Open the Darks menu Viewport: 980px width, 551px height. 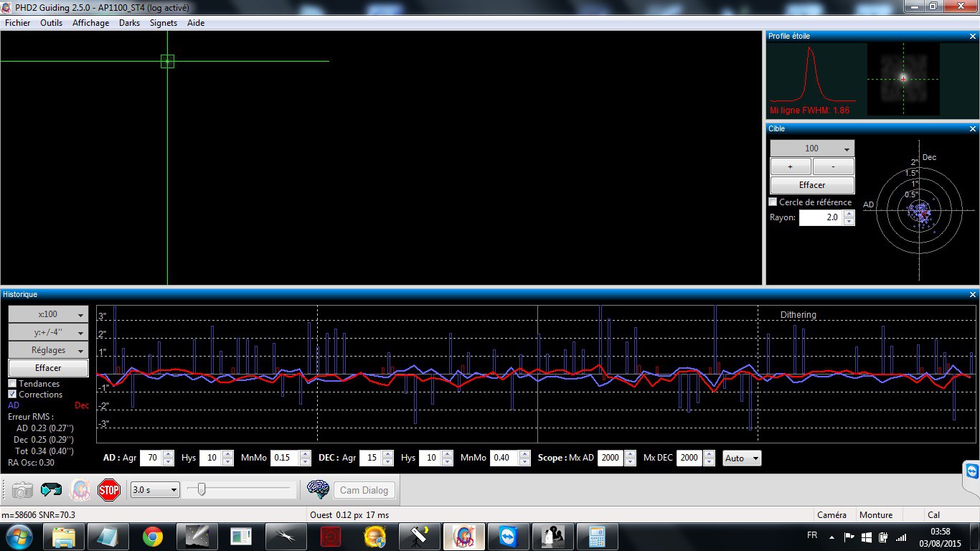point(130,23)
